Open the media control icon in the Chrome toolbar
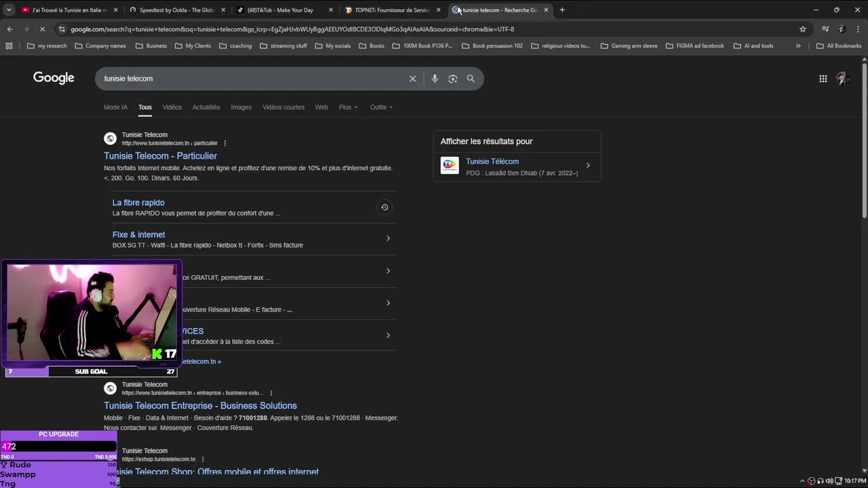 click(825, 29)
